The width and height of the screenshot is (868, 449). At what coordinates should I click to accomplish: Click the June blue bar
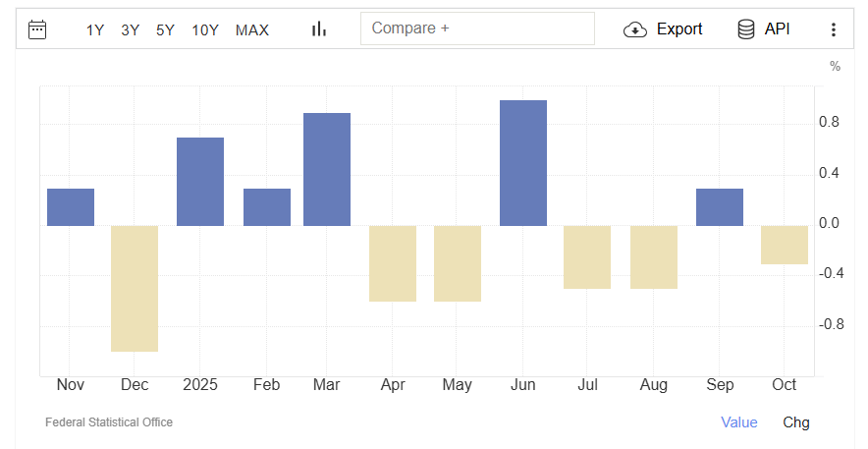pos(523,163)
